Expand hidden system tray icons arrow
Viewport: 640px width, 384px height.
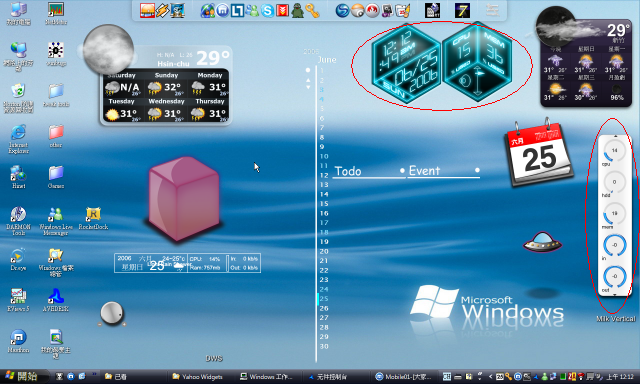click(x=491, y=377)
